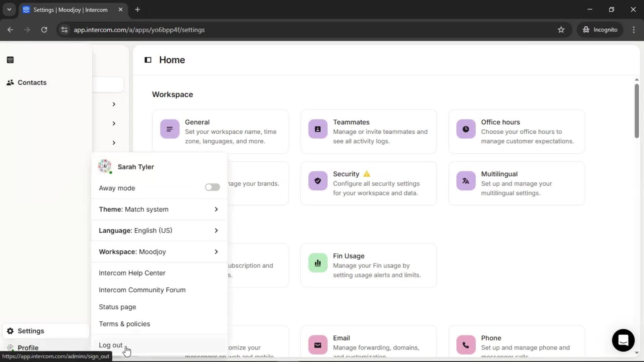Image resolution: width=644 pixels, height=362 pixels.
Task: Click the gear icon beside Settings
Action: (x=10, y=331)
